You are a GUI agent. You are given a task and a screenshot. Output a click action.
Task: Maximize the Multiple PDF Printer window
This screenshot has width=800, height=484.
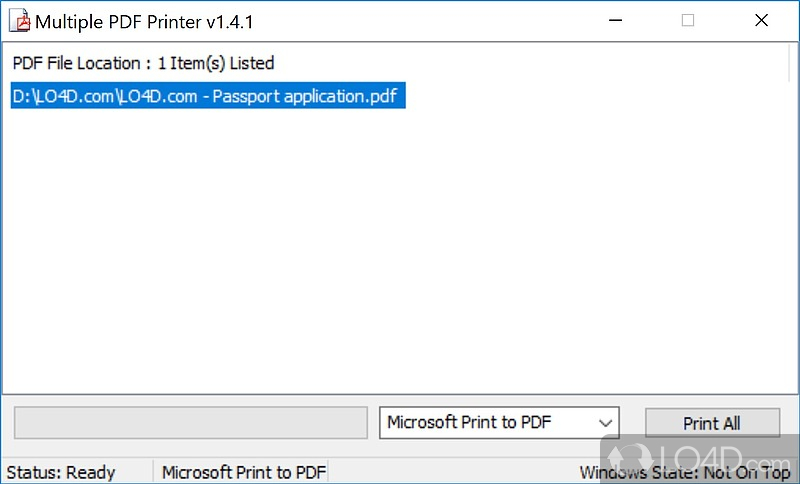tap(688, 20)
